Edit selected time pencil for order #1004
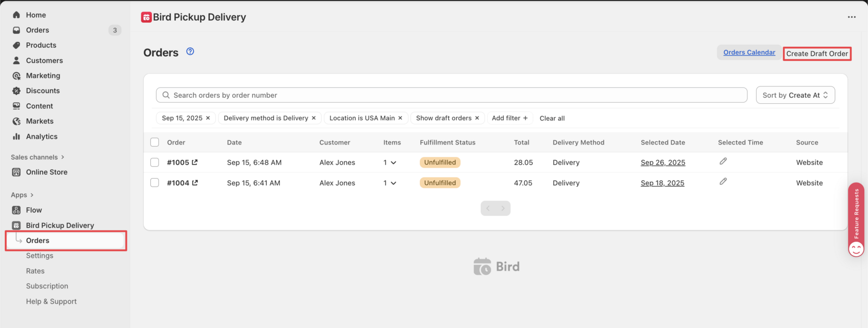 pyautogui.click(x=723, y=181)
